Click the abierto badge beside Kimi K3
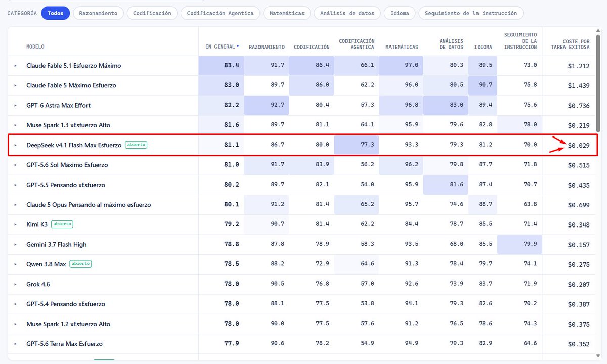Viewport: 607px width, 364px height. (x=63, y=224)
